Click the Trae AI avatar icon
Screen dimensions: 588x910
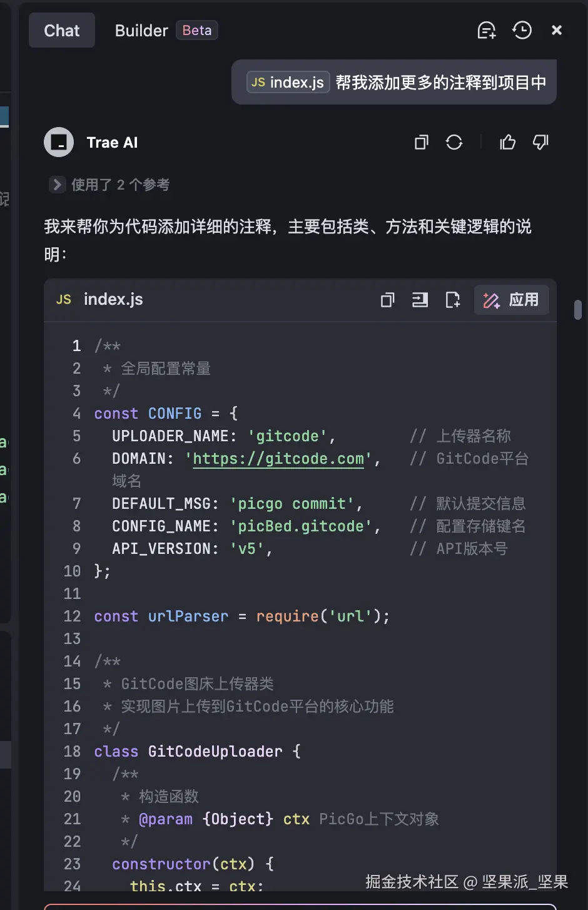point(59,142)
